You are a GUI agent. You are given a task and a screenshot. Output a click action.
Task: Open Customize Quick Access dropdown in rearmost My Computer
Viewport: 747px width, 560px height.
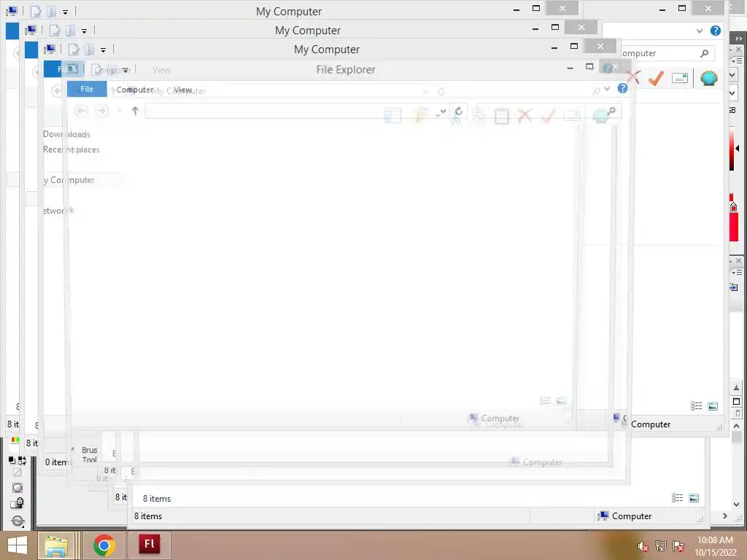[65, 12]
